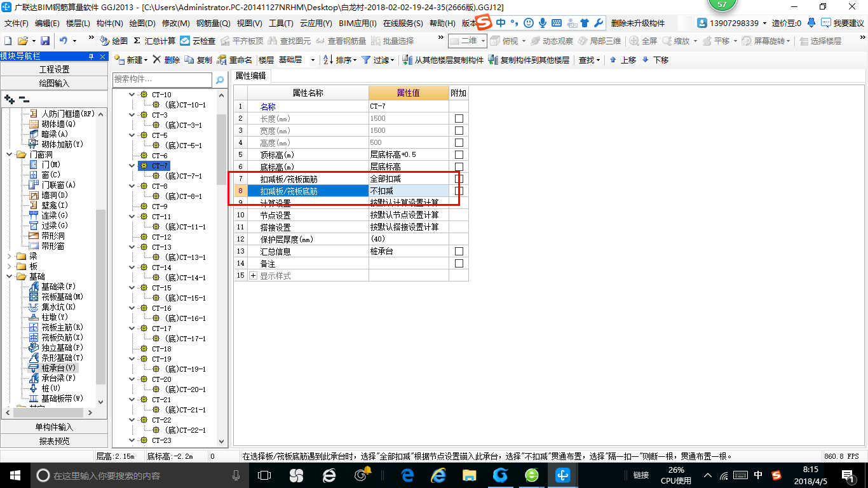Collapse the CT-10 node
The image size is (868, 488).
coord(132,95)
